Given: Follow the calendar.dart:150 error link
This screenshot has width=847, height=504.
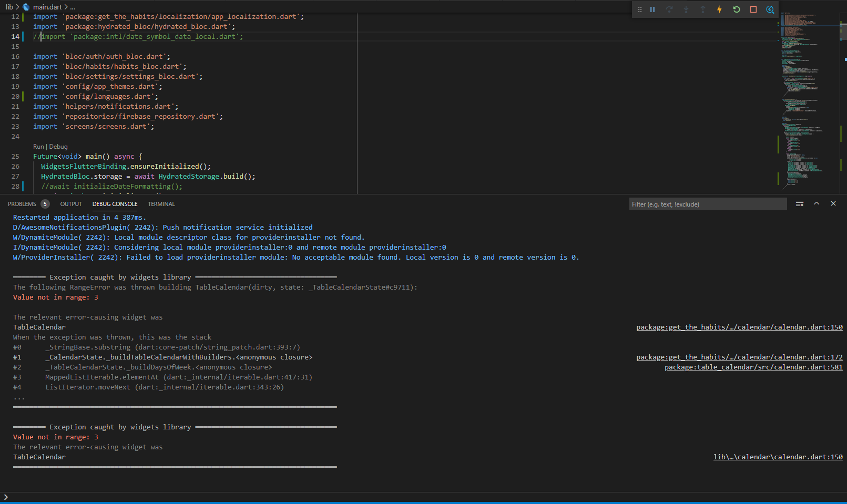Looking at the screenshot, I should point(739,327).
